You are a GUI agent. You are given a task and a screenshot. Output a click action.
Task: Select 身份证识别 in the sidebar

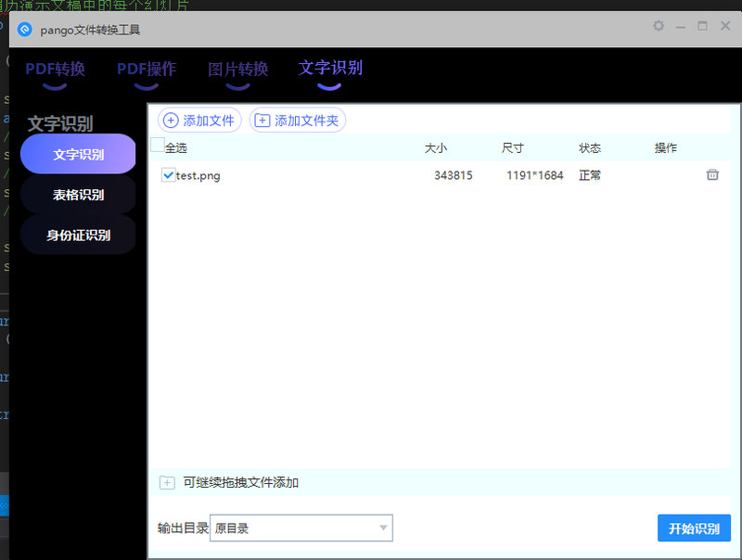pyautogui.click(x=78, y=235)
